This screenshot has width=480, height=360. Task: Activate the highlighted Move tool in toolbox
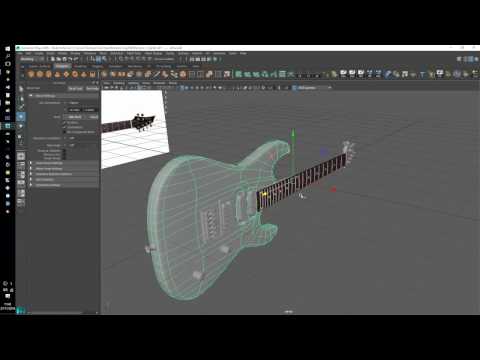coord(21,117)
